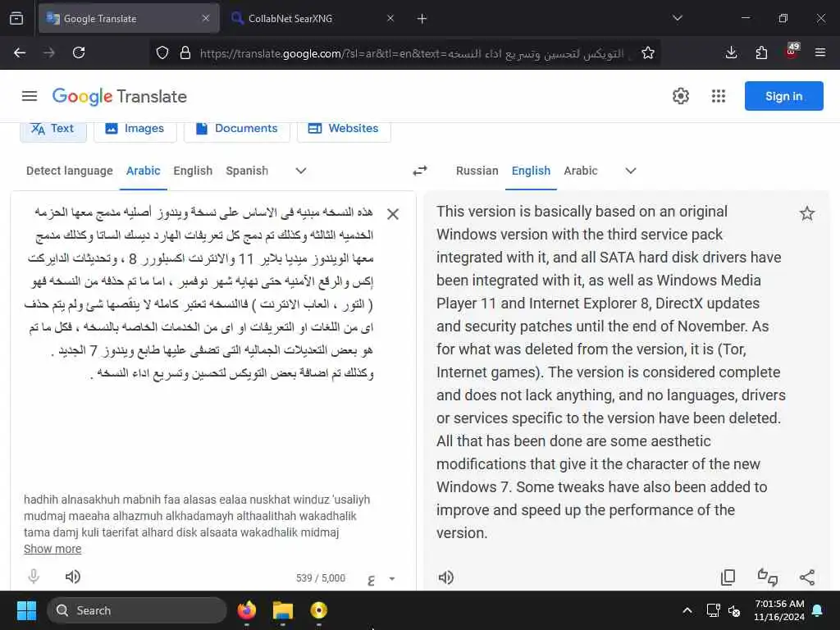This screenshot has height=630, width=840.
Task: Click the Google Translate logo
Action: coord(120,97)
